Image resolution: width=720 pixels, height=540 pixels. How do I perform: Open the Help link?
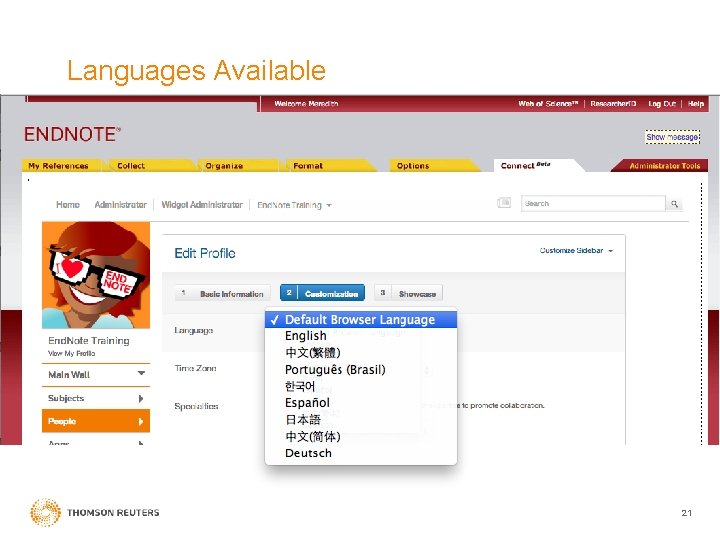click(x=696, y=104)
